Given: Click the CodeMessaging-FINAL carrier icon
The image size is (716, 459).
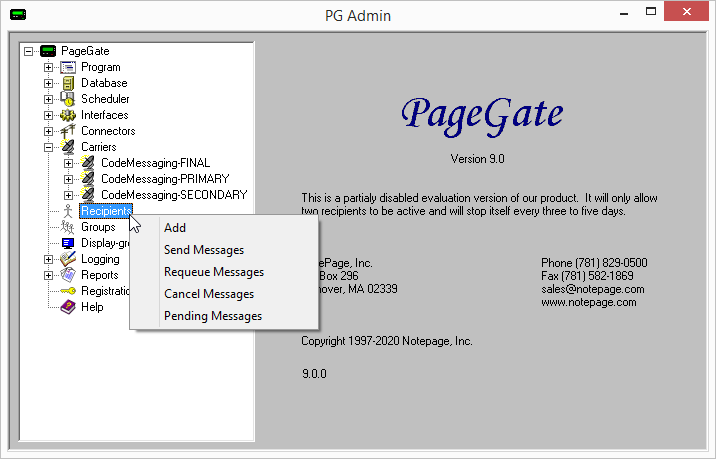Looking at the screenshot, I should 88,163.
